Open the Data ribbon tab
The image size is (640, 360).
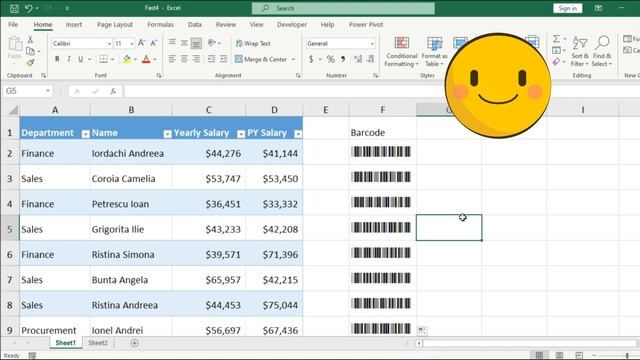point(195,24)
